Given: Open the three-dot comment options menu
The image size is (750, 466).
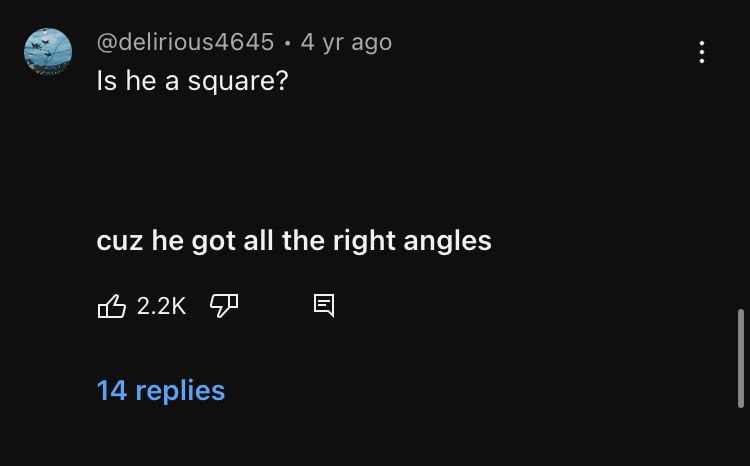Looking at the screenshot, I should tap(702, 52).
